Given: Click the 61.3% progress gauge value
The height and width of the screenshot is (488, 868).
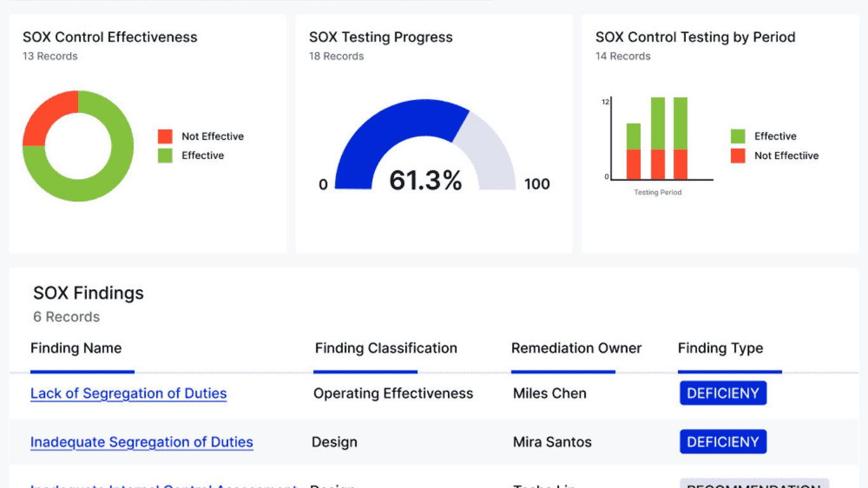Looking at the screenshot, I should (x=425, y=181).
